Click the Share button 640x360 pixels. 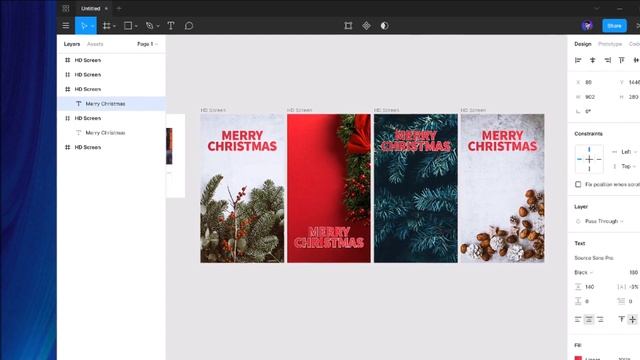point(614,26)
